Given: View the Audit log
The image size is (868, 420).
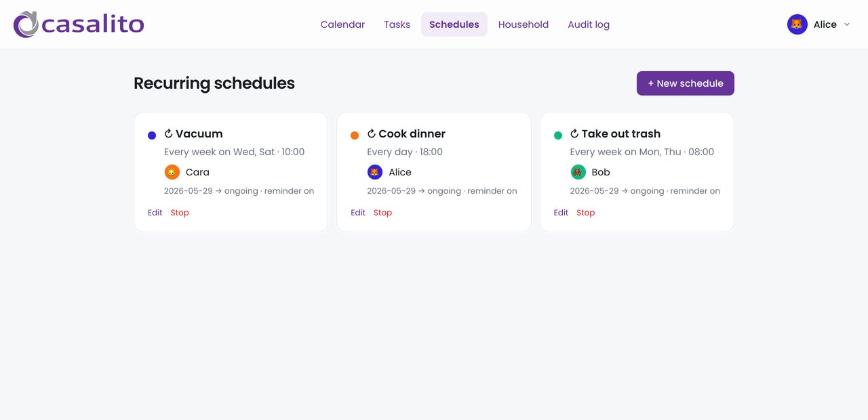Looking at the screenshot, I should (x=589, y=24).
